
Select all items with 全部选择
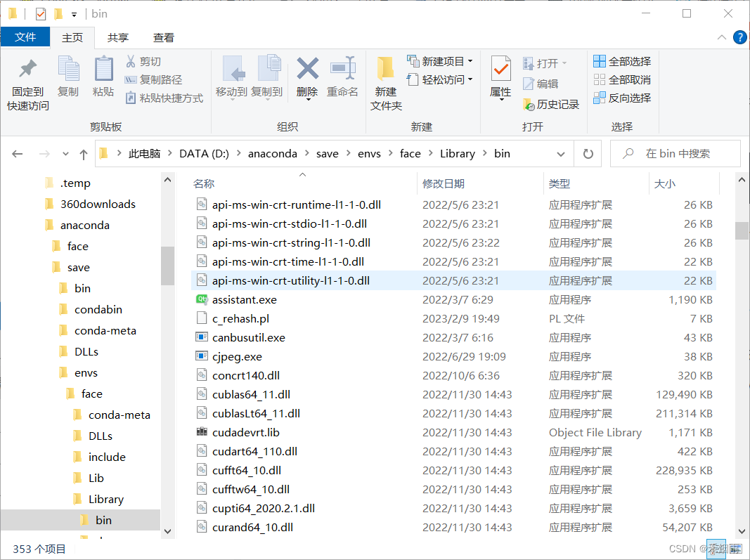pyautogui.click(x=622, y=61)
